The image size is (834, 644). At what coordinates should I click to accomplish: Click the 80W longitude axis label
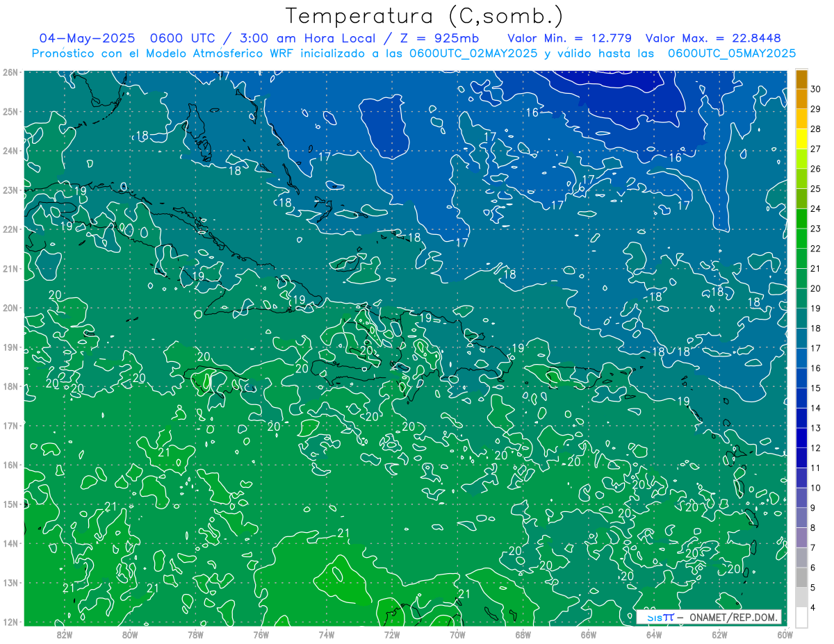pos(129,634)
